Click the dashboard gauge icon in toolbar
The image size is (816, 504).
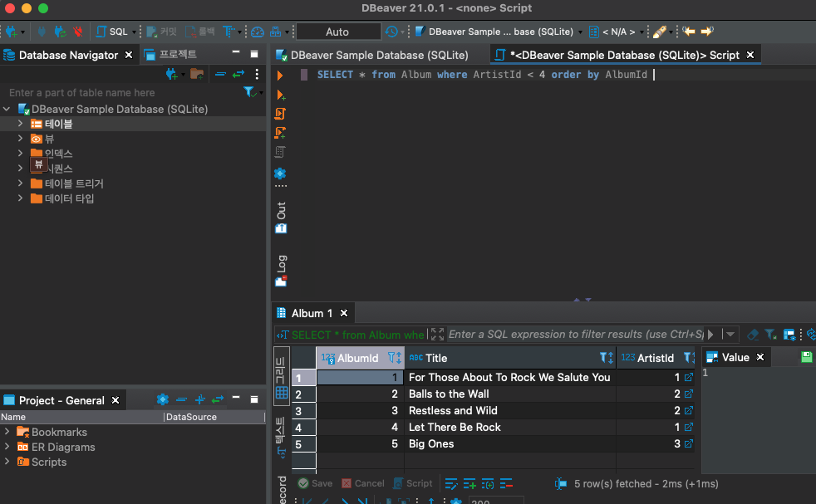(258, 32)
